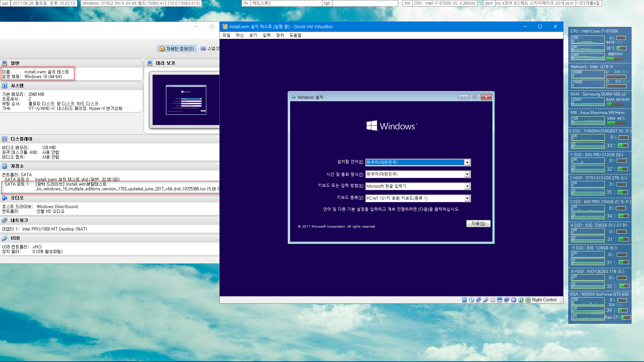
Task: Open 시간 및 통화 형식 dropdown
Action: click(467, 174)
